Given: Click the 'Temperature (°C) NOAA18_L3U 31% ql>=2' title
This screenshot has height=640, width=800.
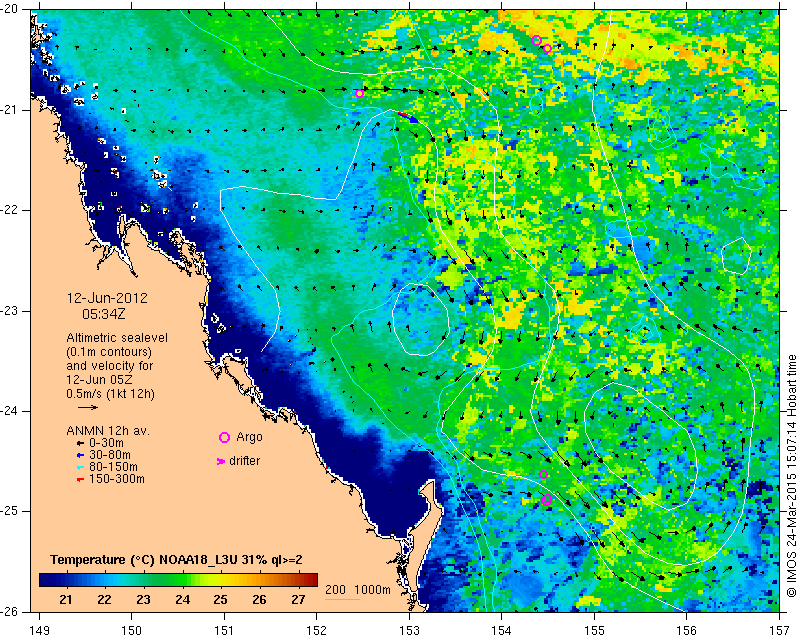Looking at the screenshot, I should click(x=177, y=560).
